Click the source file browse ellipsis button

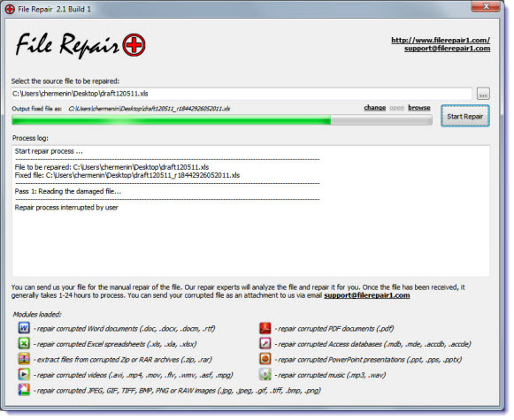click(483, 94)
